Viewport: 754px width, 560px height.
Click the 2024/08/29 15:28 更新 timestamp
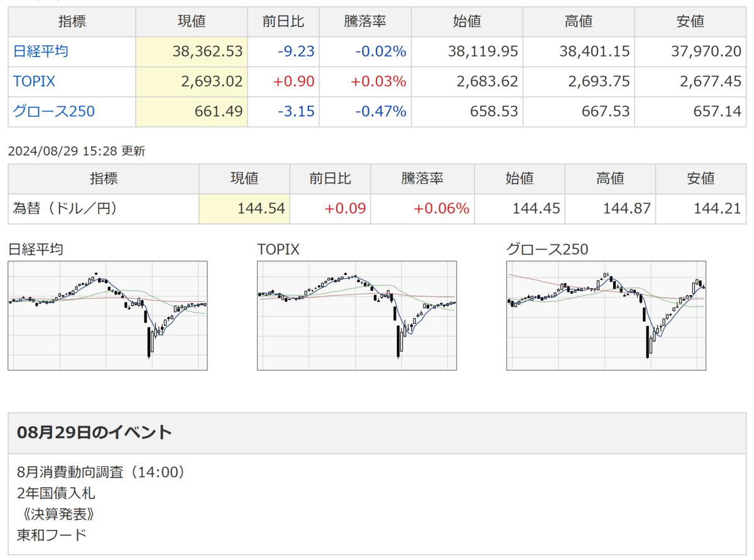coord(76,151)
